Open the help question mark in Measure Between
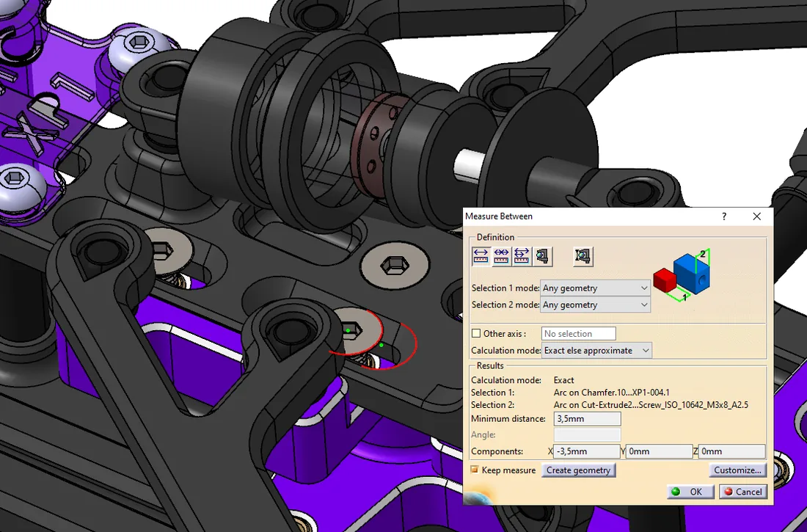 [724, 216]
